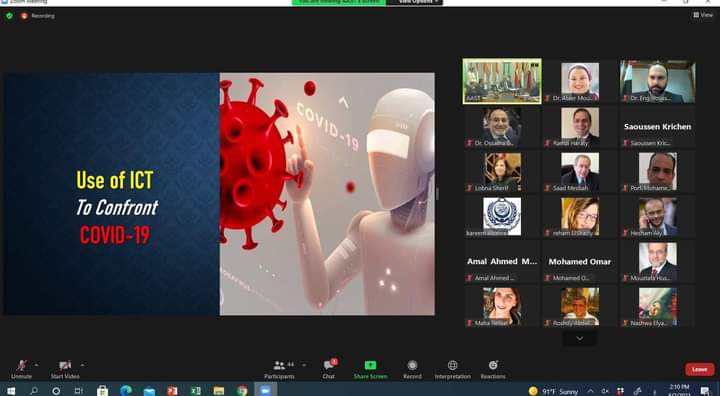Screen dimensions: 720x396
Task: Select Lobna Sherif participant tile
Action: tap(502, 171)
